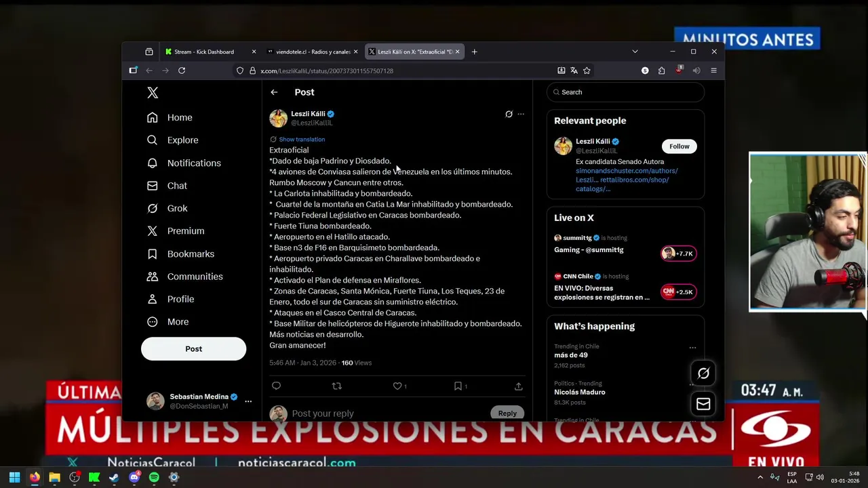
Task: Click the share icon under post
Action: coord(518,386)
